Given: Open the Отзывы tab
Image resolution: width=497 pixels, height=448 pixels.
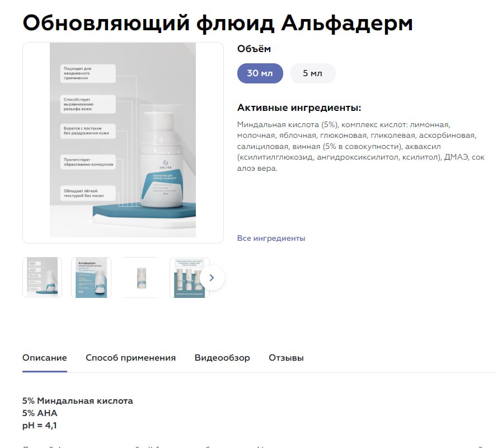Looking at the screenshot, I should [x=286, y=358].
